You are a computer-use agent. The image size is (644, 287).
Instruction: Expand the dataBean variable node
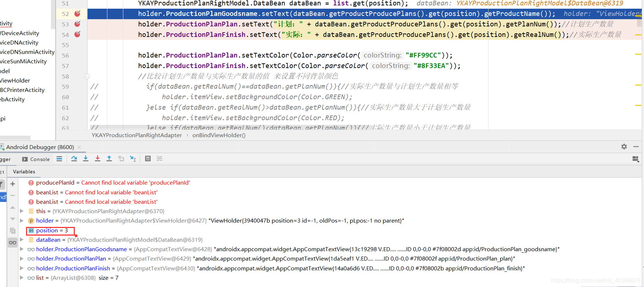[x=22, y=240]
